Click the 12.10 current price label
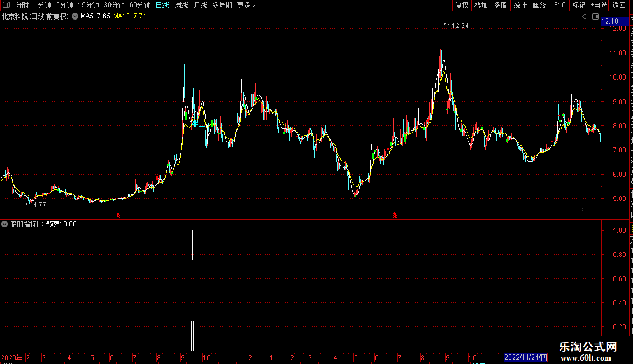633x364 pixels. [x=614, y=21]
